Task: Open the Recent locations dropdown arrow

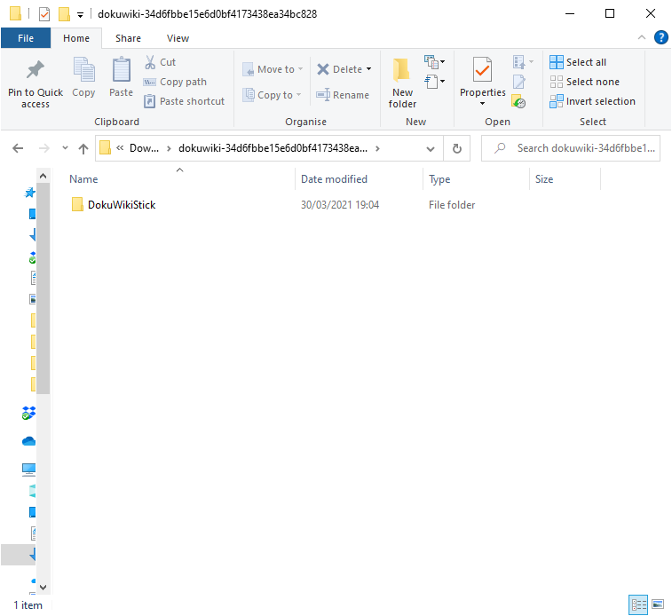Action: pyautogui.click(x=65, y=148)
